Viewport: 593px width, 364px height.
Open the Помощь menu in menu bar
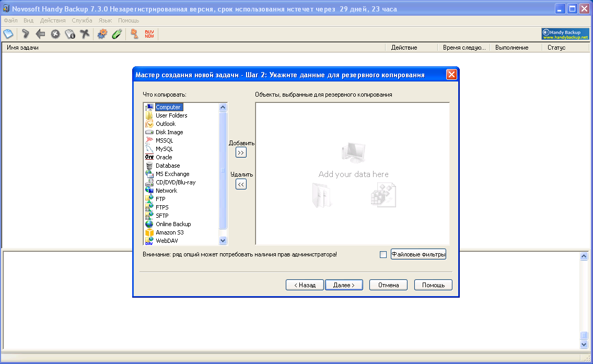tap(129, 20)
